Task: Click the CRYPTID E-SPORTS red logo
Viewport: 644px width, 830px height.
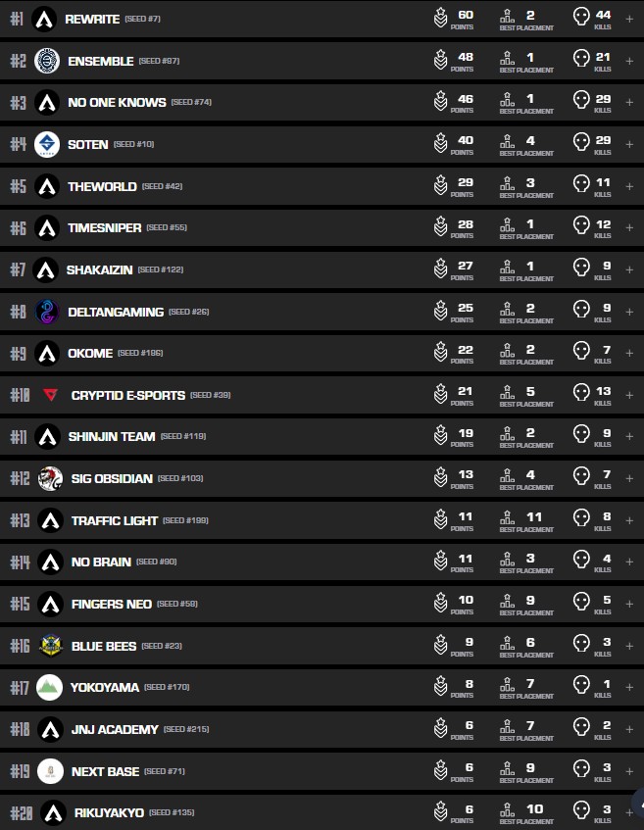Action: pos(50,395)
